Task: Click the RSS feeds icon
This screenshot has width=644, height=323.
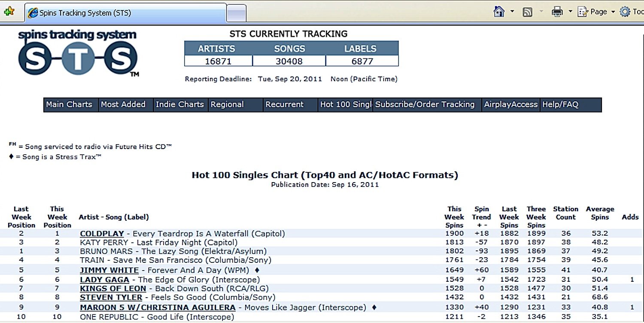Action: (528, 12)
